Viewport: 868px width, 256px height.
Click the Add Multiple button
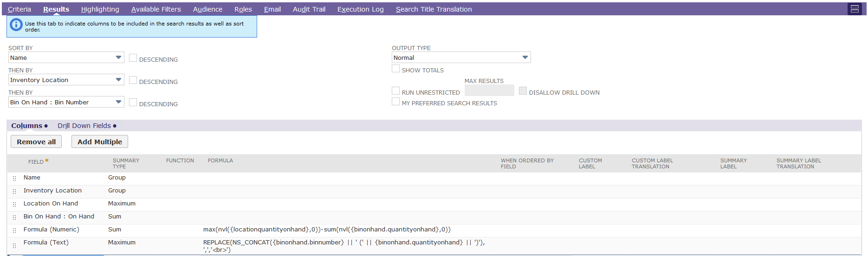point(100,142)
